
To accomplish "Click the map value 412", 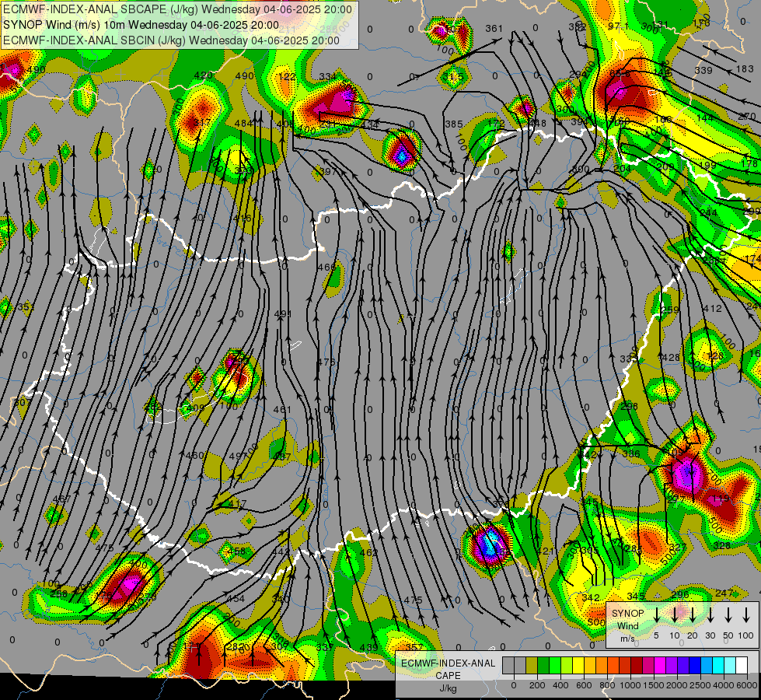I will (x=712, y=309).
